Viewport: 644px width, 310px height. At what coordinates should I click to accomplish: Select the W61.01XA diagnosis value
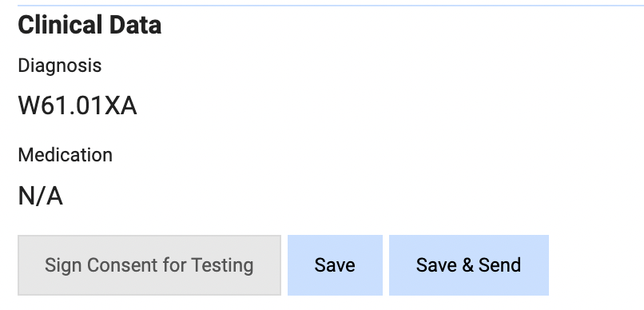click(x=78, y=105)
